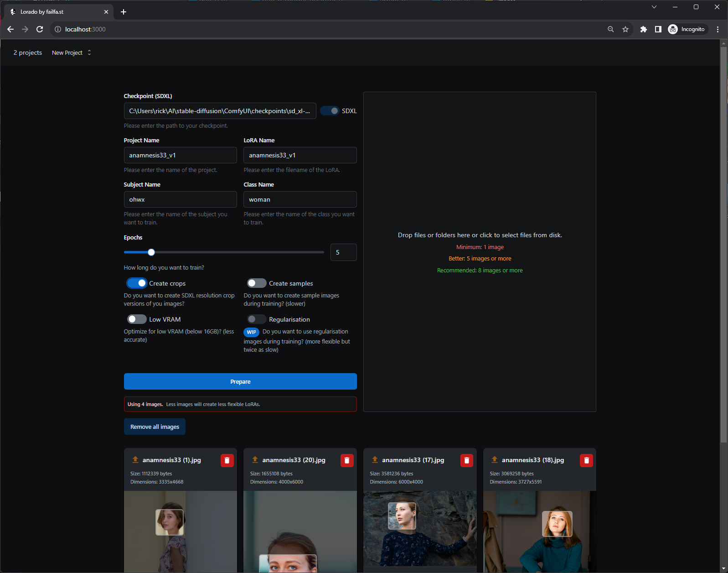This screenshot has width=728, height=573.
Task: Enable the Low VRAM switch
Action: [137, 319]
